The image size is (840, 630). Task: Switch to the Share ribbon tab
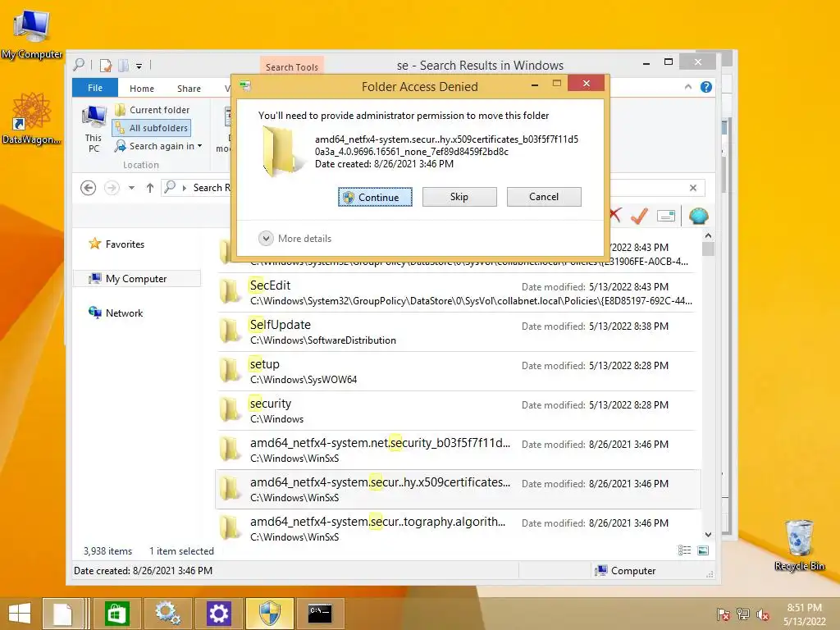(189, 89)
